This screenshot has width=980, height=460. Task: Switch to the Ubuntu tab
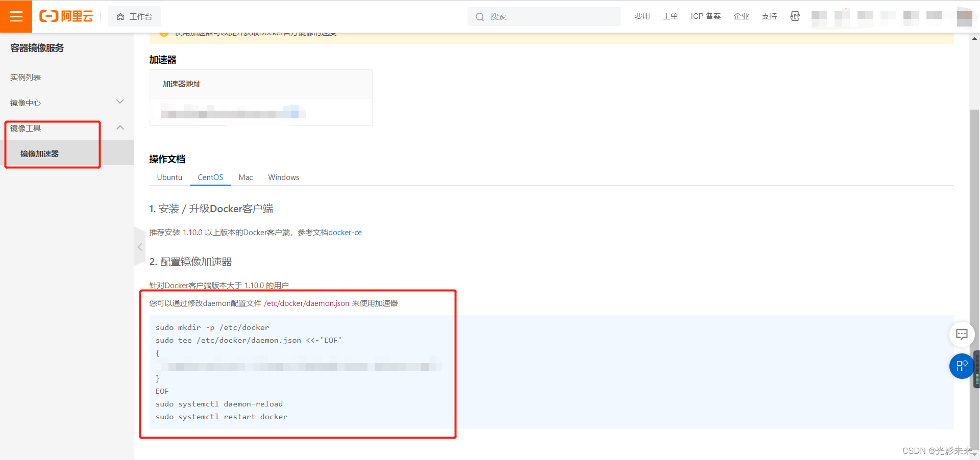click(x=169, y=177)
